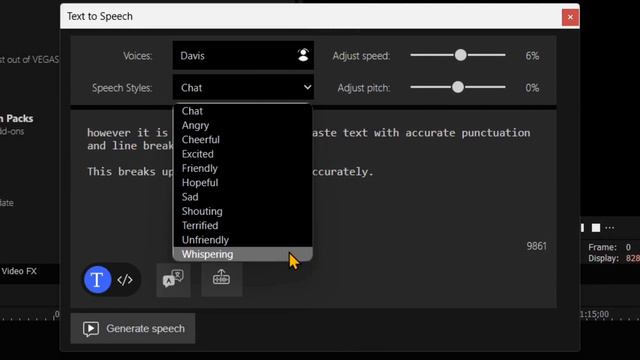Choose the Angry speech style
640x360 pixels.
tap(243, 125)
